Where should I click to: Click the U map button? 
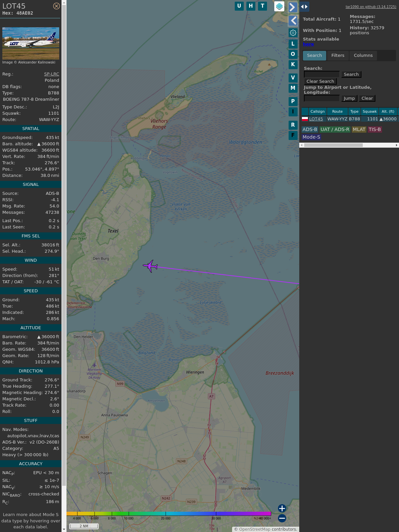[239, 6]
